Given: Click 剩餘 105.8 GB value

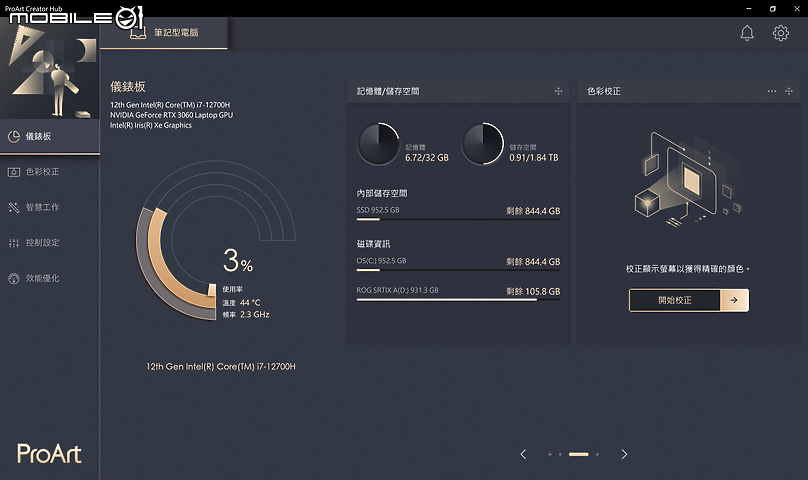Looking at the screenshot, I should (x=533, y=291).
